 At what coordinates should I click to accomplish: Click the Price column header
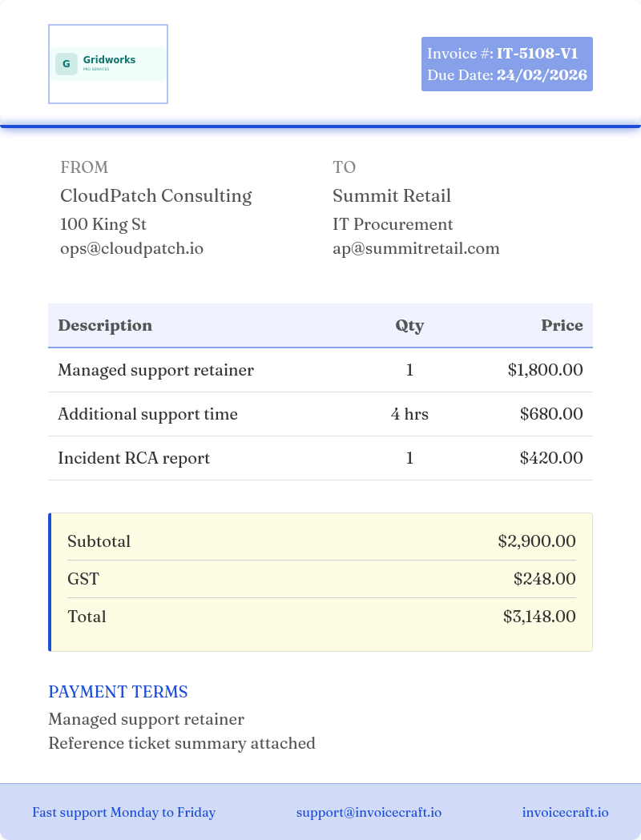click(x=562, y=325)
